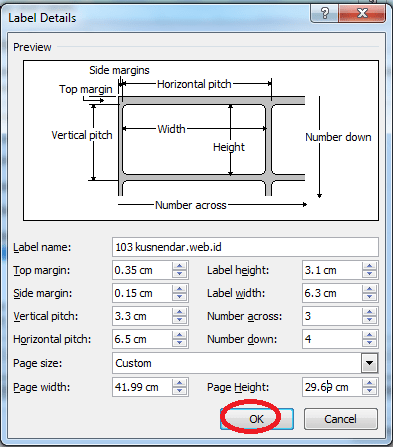This screenshot has height=447, width=393.
Task: Decrease Label height with down arrow
Action: [x=370, y=274]
